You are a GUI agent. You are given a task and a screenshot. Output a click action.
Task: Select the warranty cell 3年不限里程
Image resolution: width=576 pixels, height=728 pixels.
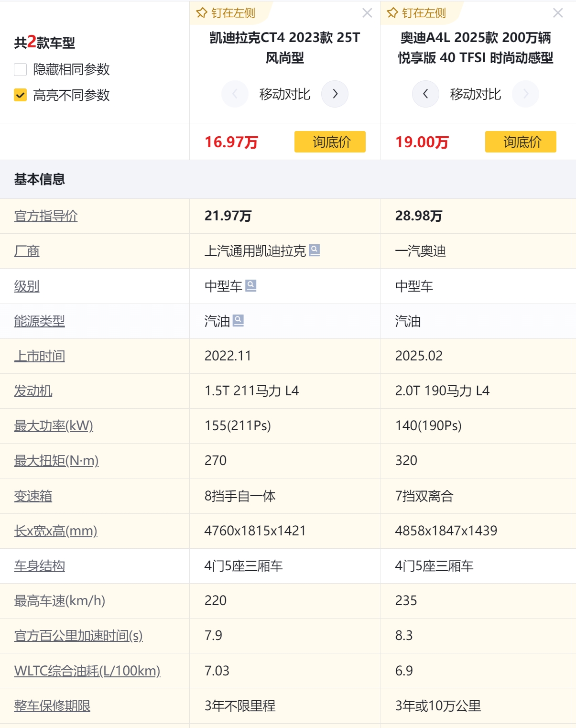pos(240,706)
